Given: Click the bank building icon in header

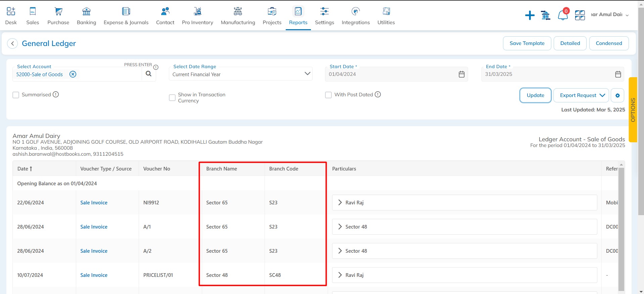Looking at the screenshot, I should (x=546, y=15).
